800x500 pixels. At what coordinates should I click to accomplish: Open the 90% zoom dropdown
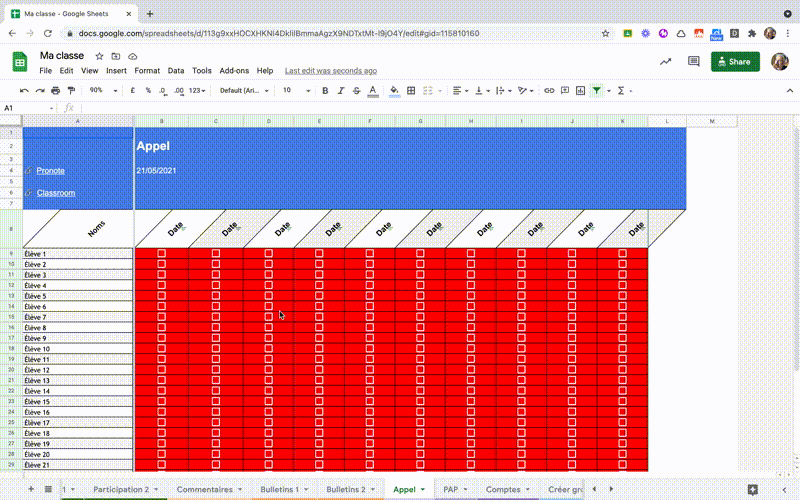103,90
